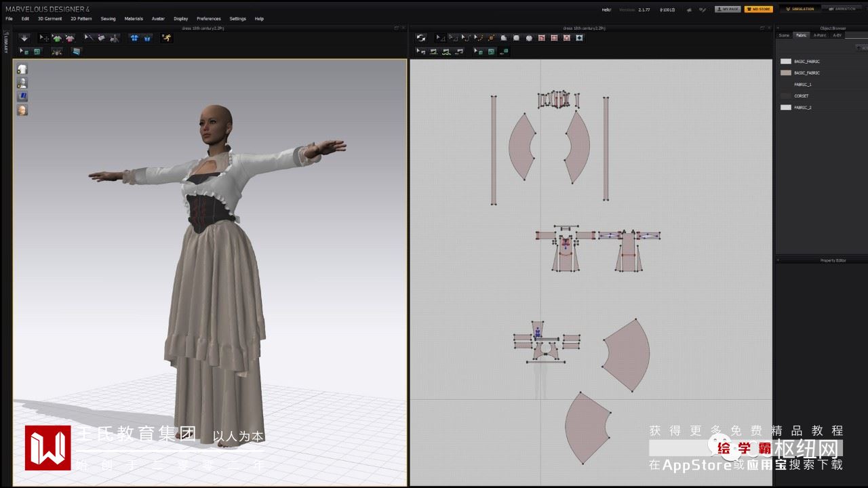Open the Edit menu
The height and width of the screenshot is (488, 868).
coord(25,19)
